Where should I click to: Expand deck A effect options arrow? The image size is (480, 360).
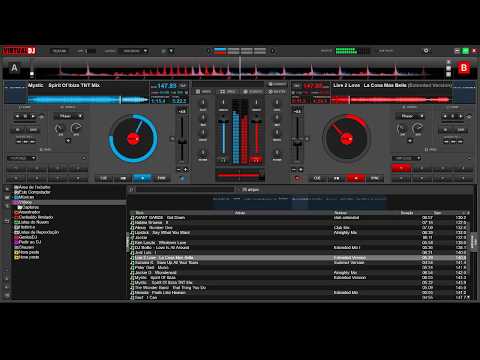[68, 141]
